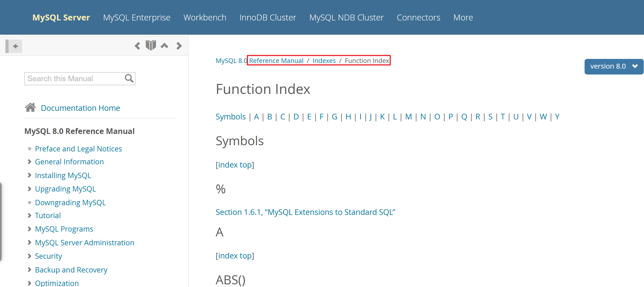644x287 pixels.
Task: Open Preface and Legal Notices
Action: point(79,149)
